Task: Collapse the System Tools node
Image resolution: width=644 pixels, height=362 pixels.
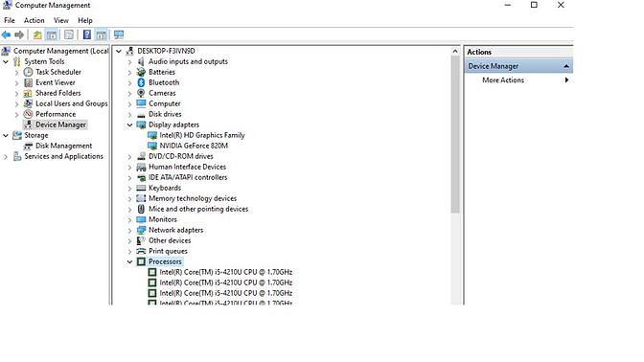Action: [x=6, y=61]
